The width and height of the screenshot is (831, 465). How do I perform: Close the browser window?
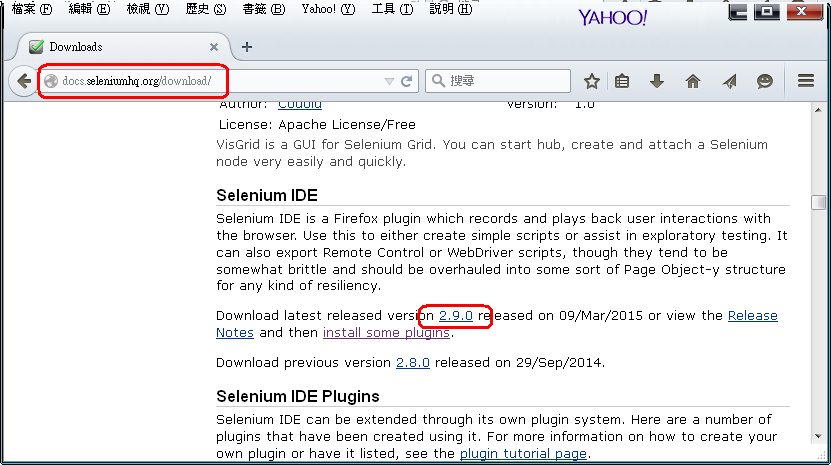click(804, 12)
